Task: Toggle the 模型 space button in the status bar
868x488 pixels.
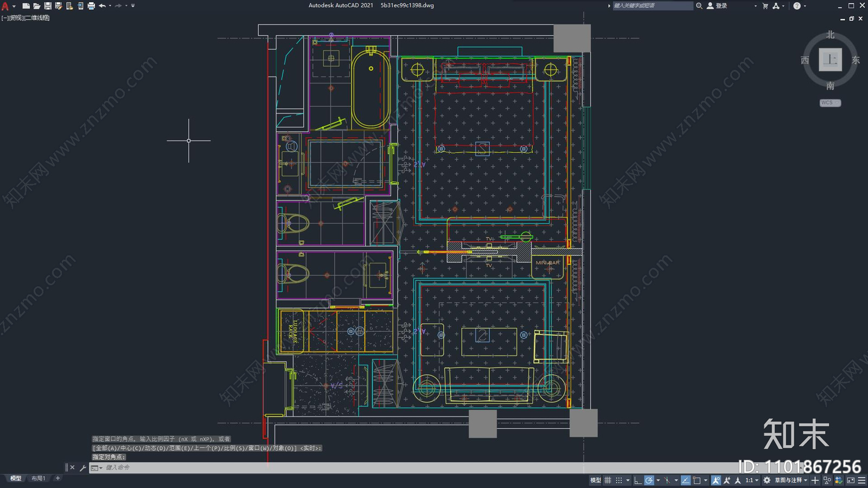Action: point(596,480)
